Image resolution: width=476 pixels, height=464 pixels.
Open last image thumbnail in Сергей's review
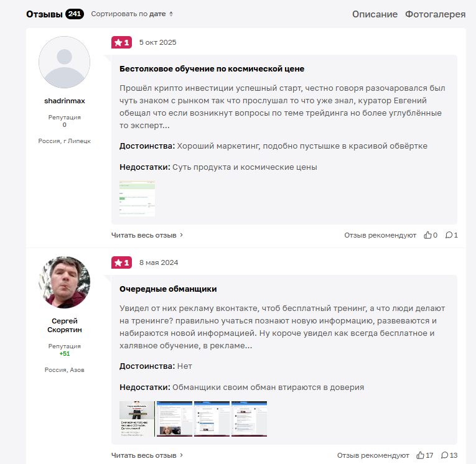pyautogui.click(x=249, y=419)
